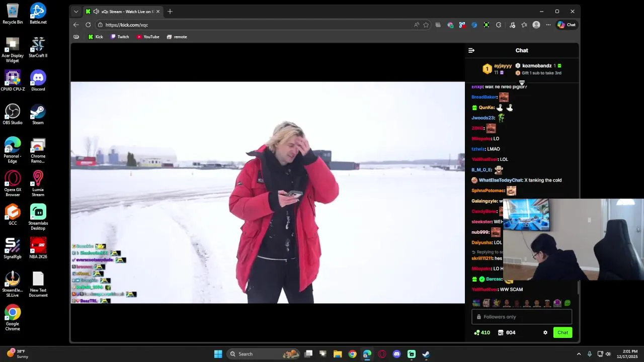Go back in browser history
Image resolution: width=644 pixels, height=362 pixels.
(76, 25)
